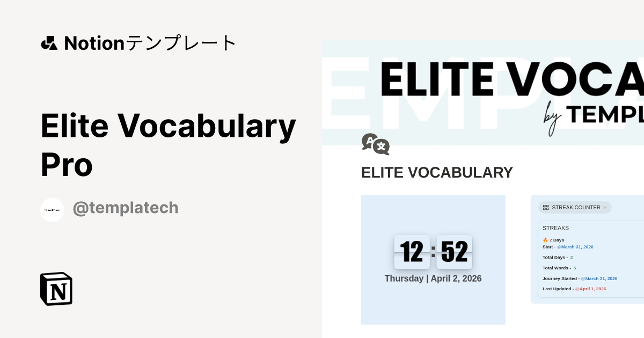Open the STREAK COUNTER pill control
The width and height of the screenshot is (644, 338).
[x=575, y=208]
